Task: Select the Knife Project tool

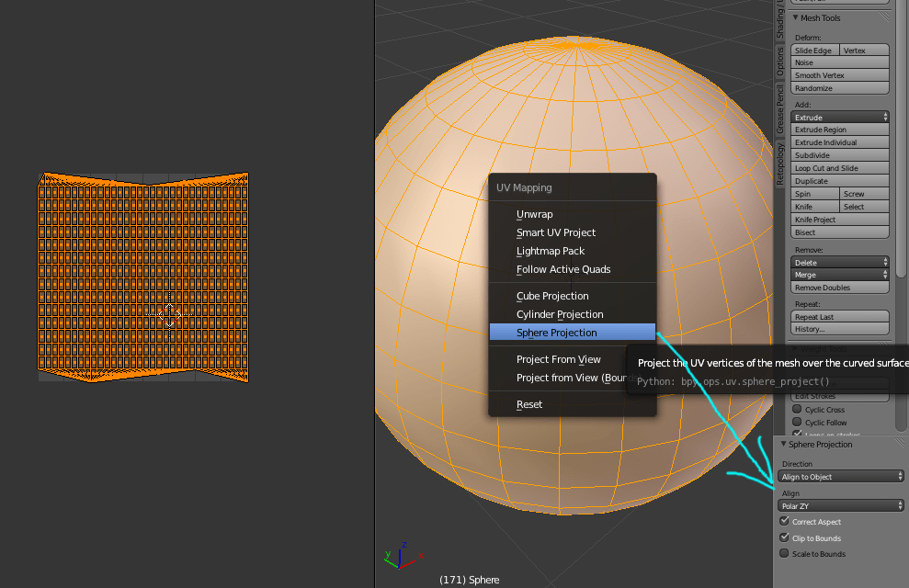Action: (838, 219)
